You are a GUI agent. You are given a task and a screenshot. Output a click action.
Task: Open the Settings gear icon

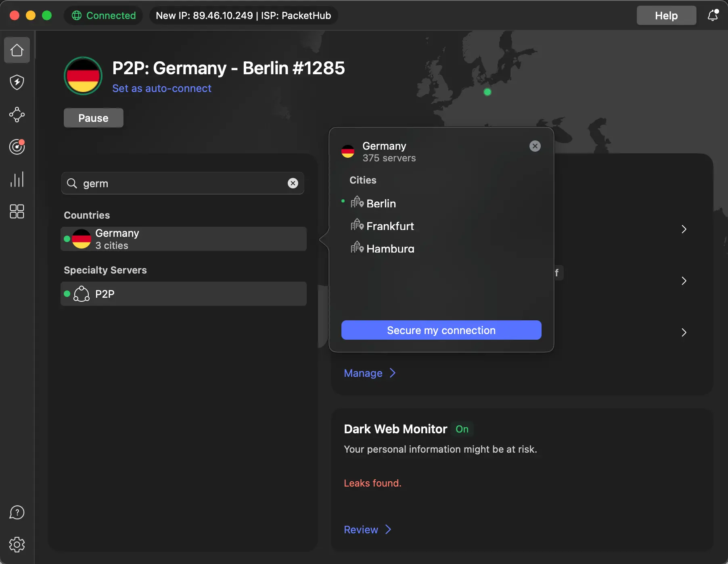pos(17,545)
